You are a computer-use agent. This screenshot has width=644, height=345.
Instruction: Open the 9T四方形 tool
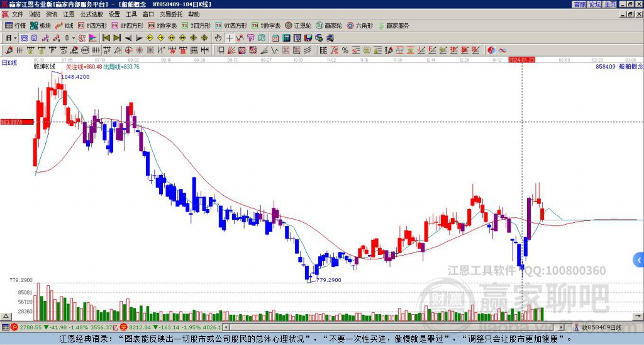tap(231, 25)
